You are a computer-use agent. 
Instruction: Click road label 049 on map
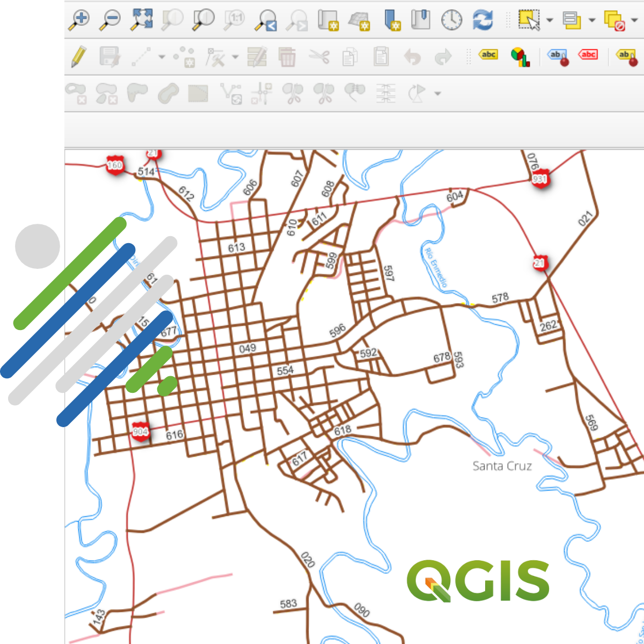(x=247, y=348)
